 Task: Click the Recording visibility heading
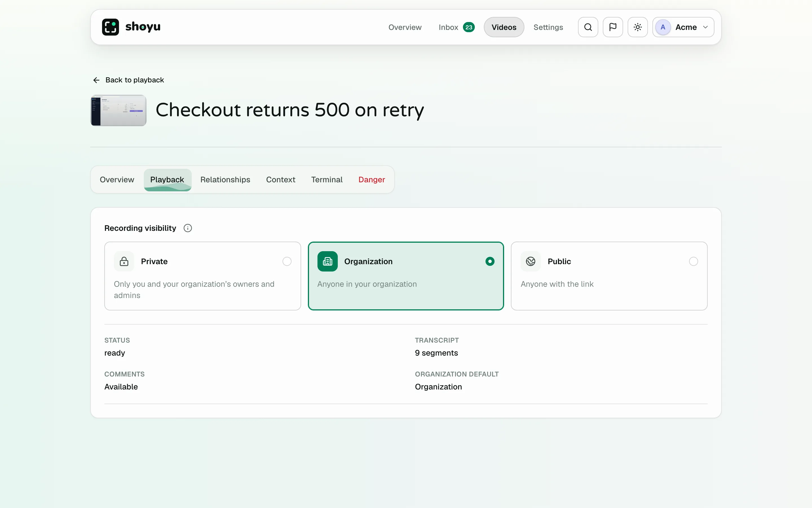(x=140, y=228)
